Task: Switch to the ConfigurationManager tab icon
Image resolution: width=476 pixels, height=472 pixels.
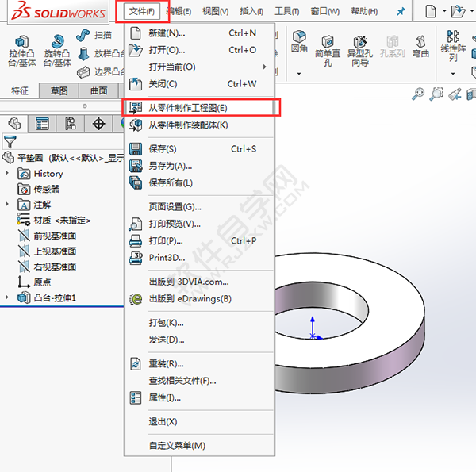Action: pyautogui.click(x=70, y=124)
